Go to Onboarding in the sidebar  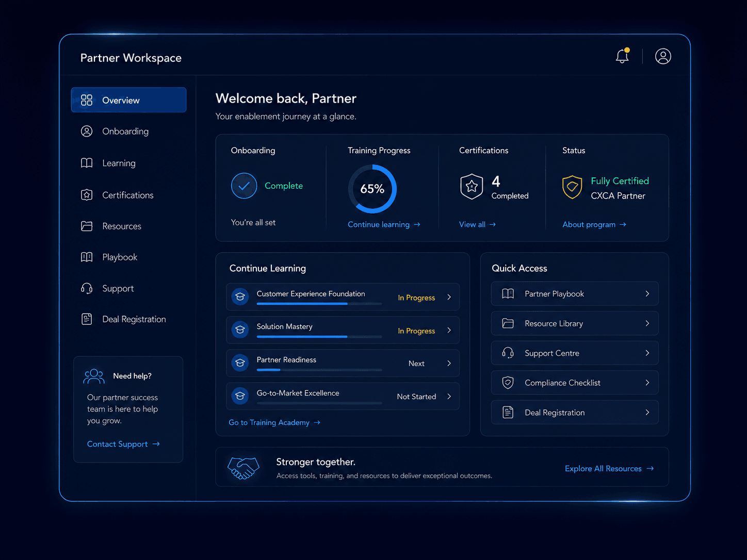(x=125, y=131)
